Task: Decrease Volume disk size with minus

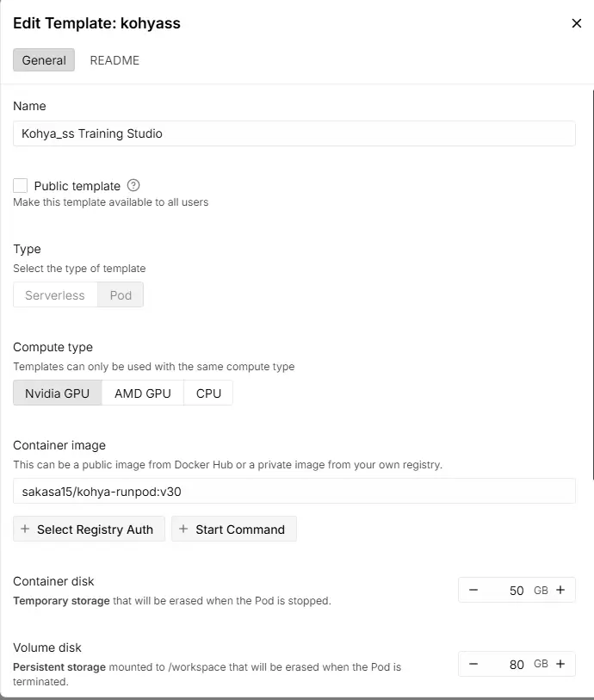Action: 473,664
